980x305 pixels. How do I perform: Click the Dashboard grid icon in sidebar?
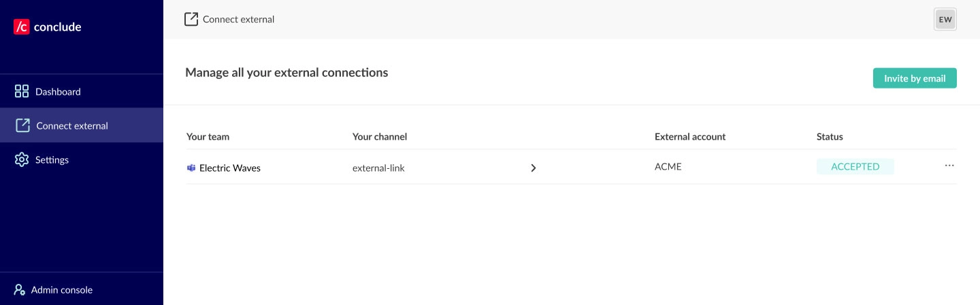pos(22,91)
